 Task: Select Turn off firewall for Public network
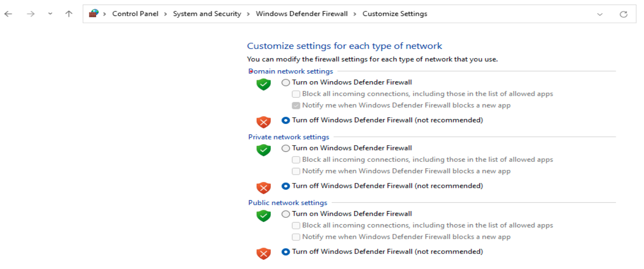(x=286, y=252)
